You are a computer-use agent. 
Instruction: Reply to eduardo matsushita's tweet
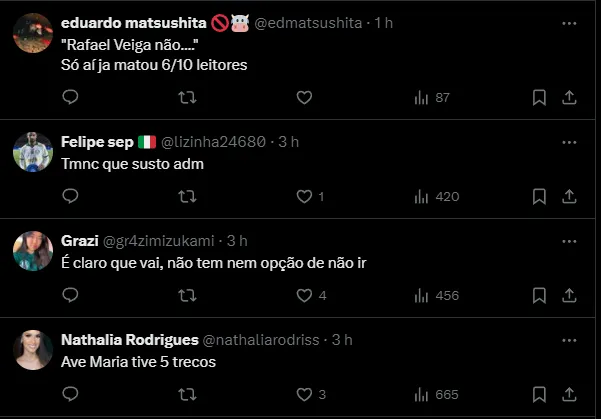[x=70, y=97]
